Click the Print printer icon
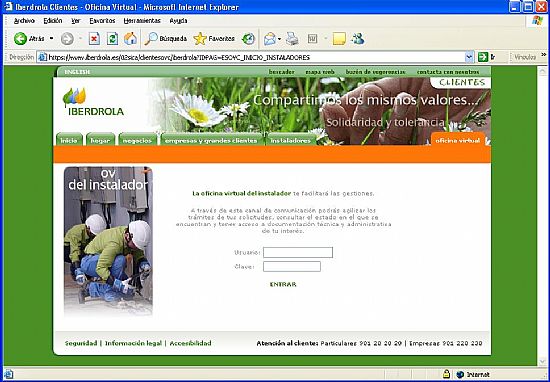Viewport: 550px width, 382px height. click(292, 39)
